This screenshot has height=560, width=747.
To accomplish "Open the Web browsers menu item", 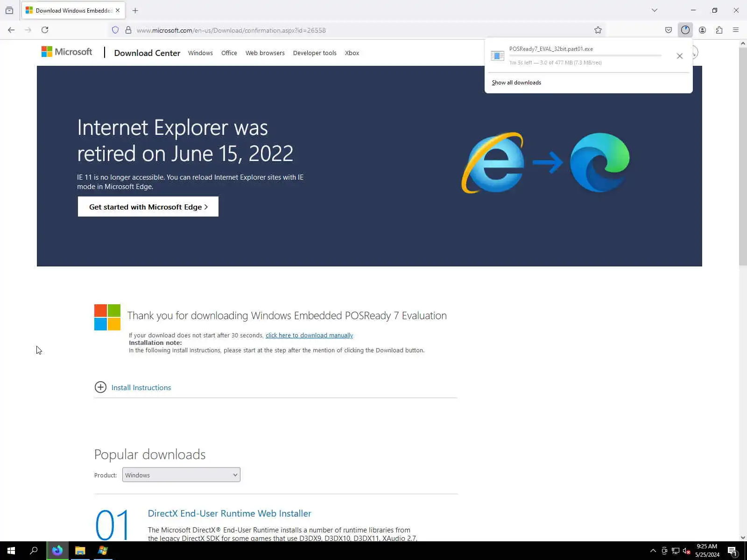I will (265, 53).
